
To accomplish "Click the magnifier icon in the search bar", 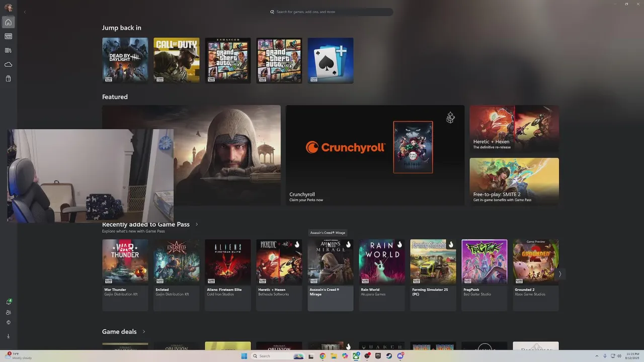I will [x=272, y=12].
